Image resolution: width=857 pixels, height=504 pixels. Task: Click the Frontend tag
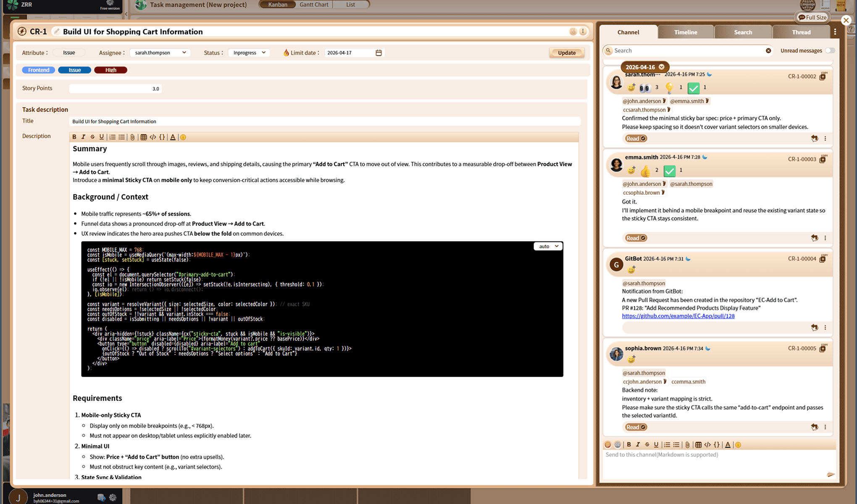point(39,70)
